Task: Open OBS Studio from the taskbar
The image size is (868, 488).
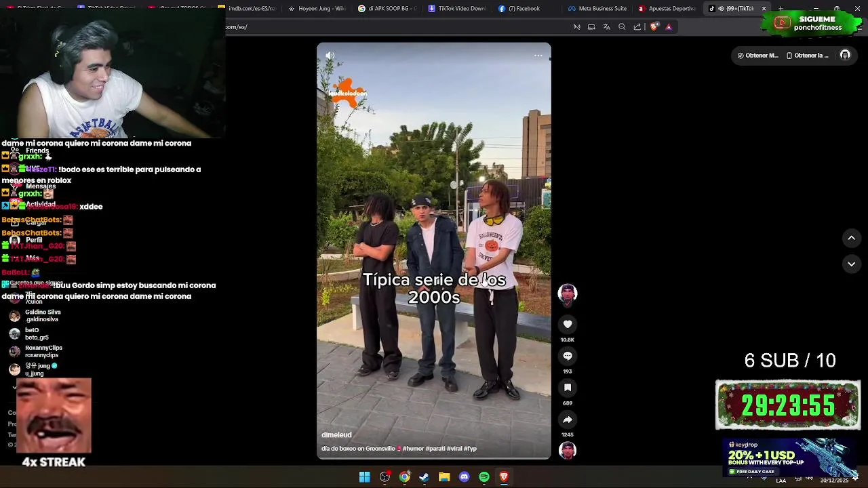Action: (x=384, y=477)
